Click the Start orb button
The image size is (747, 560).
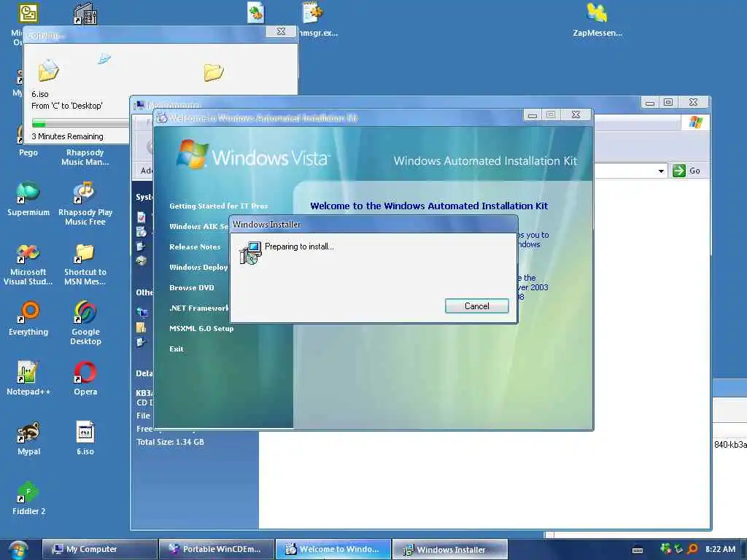[18, 550]
